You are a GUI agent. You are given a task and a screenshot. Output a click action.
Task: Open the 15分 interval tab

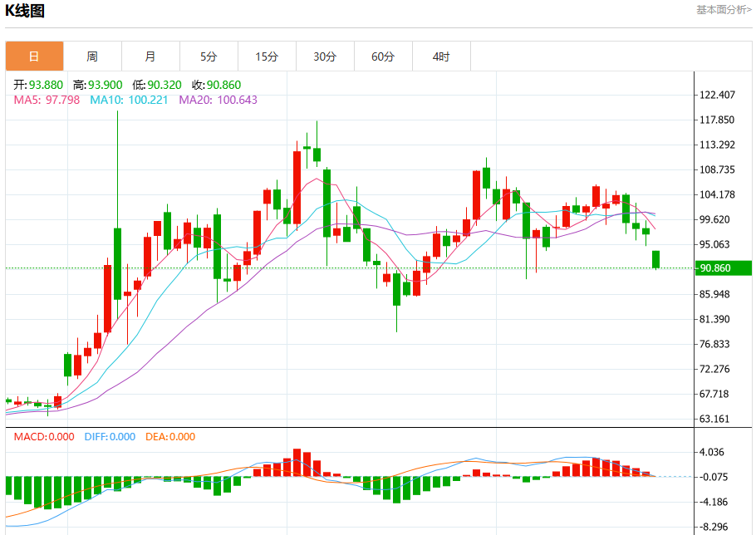[x=268, y=56]
